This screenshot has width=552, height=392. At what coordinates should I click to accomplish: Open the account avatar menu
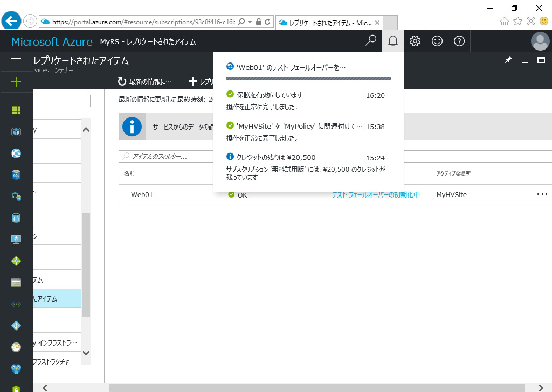click(x=540, y=41)
